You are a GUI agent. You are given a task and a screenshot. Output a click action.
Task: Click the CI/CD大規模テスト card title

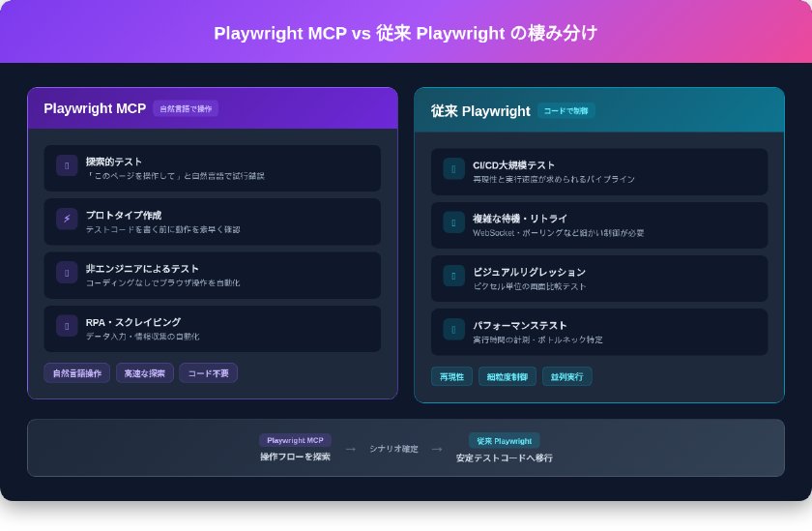click(x=513, y=165)
